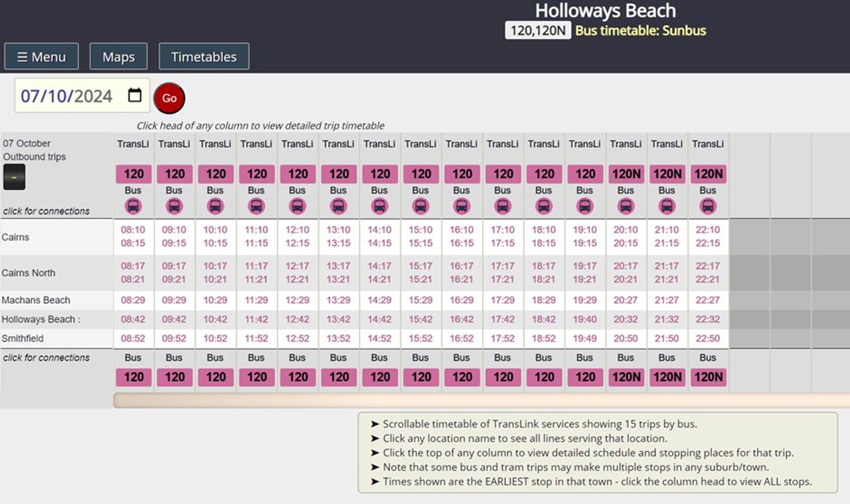Click the top 'click for connections' label

(x=46, y=211)
